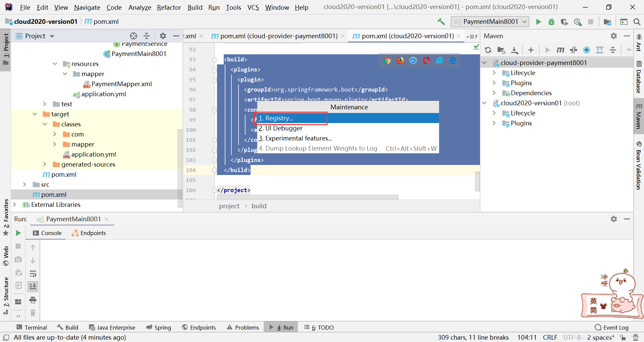Image resolution: width=644 pixels, height=342 pixels.
Task: Select Registry... in Maintenance popup
Action: coord(348,118)
